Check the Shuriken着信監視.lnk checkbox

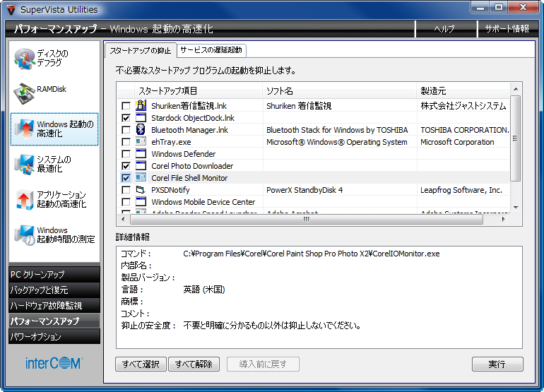tap(126, 106)
